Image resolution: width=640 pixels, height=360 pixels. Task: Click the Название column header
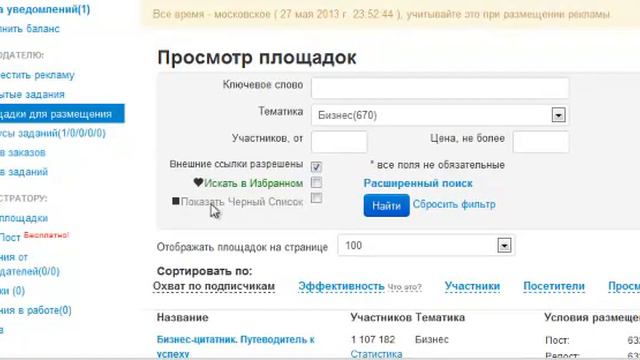pyautogui.click(x=182, y=317)
